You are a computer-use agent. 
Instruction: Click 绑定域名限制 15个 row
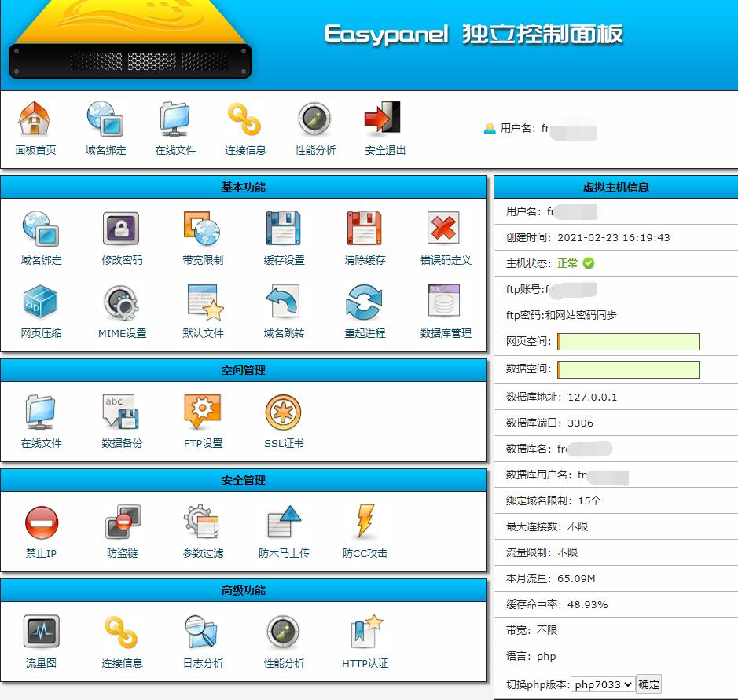(616, 500)
